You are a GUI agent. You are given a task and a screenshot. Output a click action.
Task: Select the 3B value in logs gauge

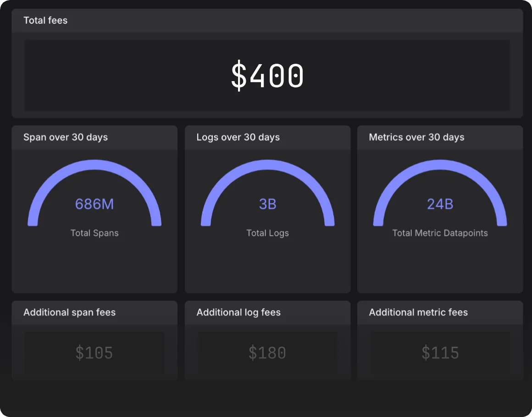[x=268, y=204]
